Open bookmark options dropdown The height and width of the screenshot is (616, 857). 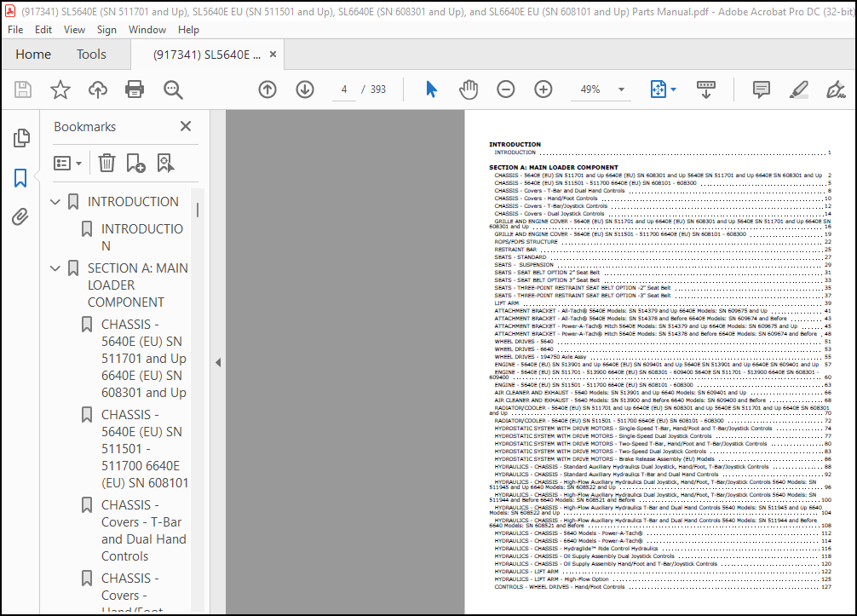[x=68, y=163]
